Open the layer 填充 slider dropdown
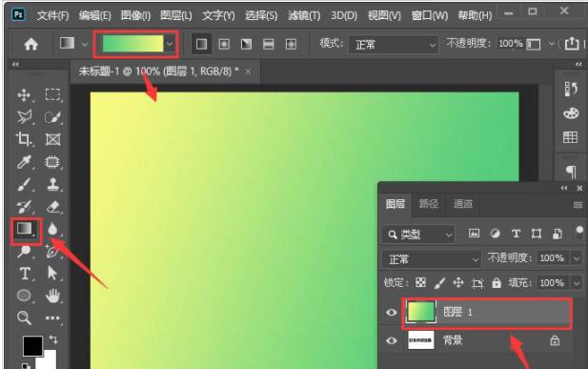Viewport: 588px width, 369px height. coord(577,282)
